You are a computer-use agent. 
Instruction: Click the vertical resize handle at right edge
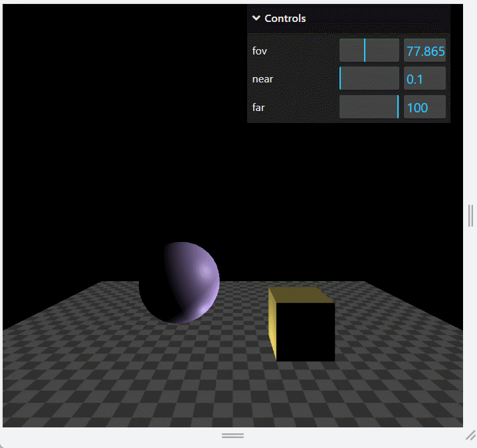point(470,215)
